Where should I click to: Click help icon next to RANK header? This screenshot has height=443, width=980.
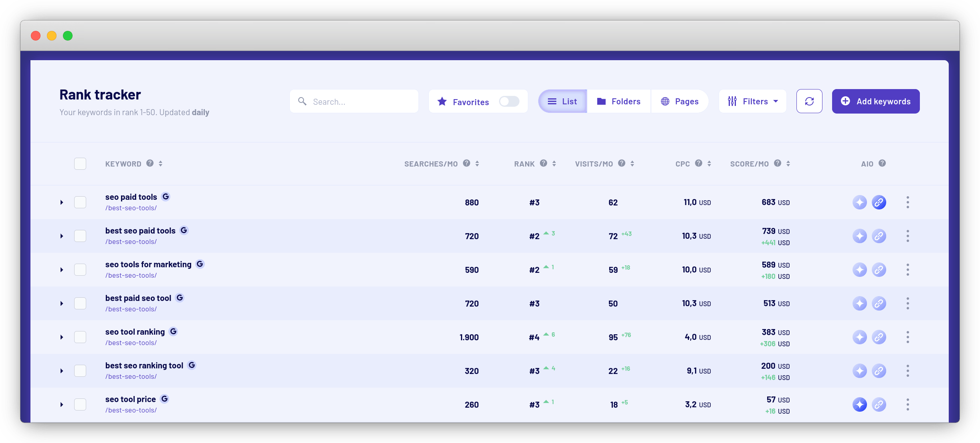543,163
